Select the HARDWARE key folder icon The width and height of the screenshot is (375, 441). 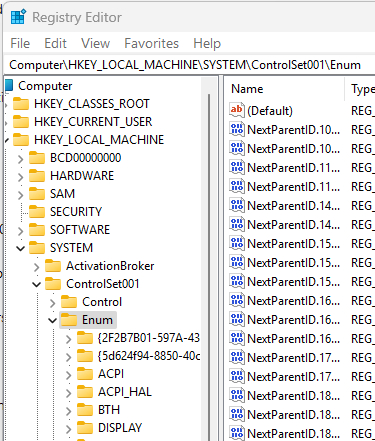pyautogui.click(x=37, y=176)
